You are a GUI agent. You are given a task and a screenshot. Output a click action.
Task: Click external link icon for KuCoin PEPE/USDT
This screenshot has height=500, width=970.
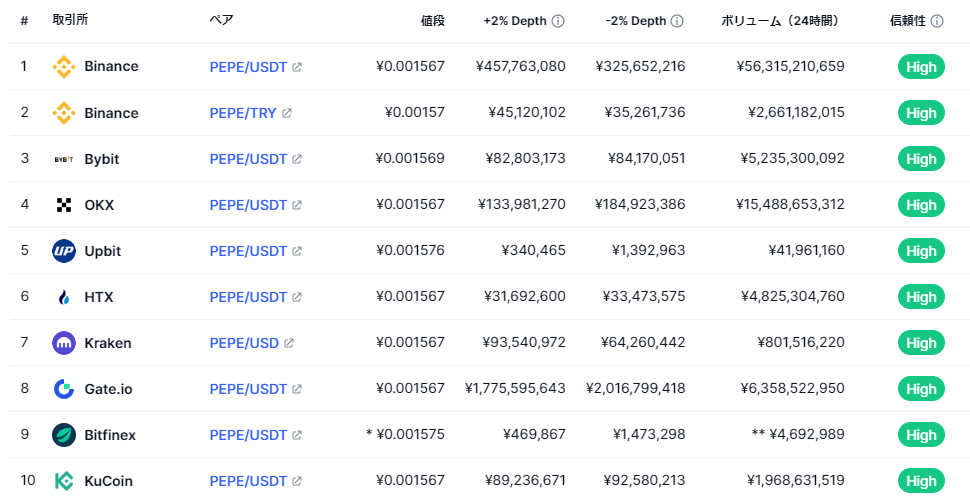pos(297,481)
